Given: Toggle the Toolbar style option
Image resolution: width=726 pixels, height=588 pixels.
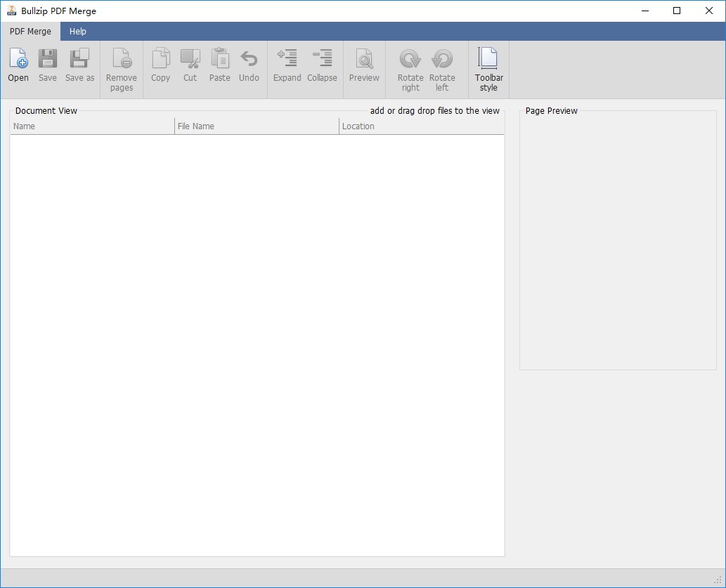Looking at the screenshot, I should click(488, 59).
